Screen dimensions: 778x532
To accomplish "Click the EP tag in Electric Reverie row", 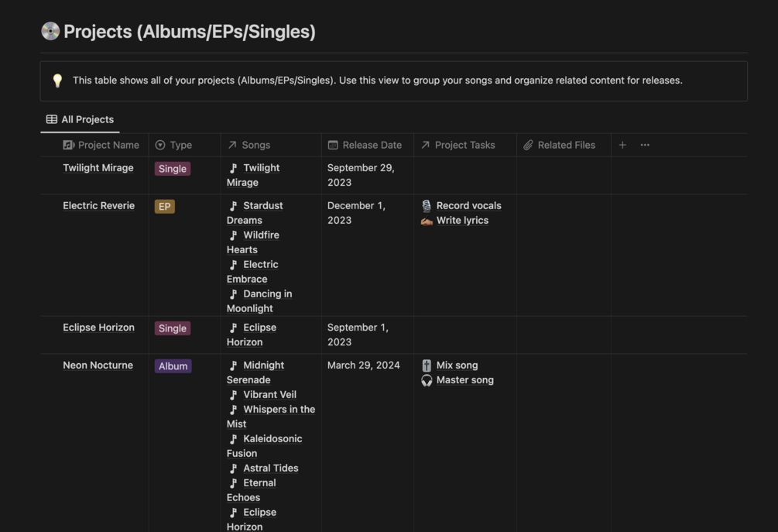I will point(164,207).
